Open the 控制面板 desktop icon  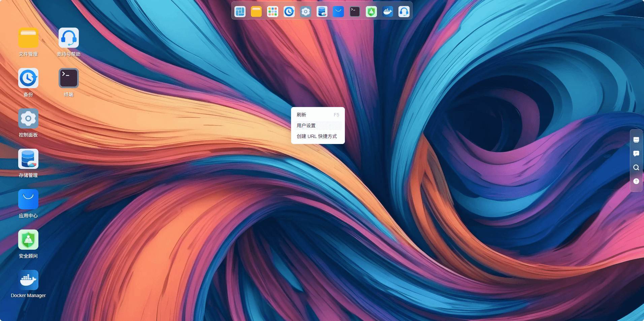28,118
